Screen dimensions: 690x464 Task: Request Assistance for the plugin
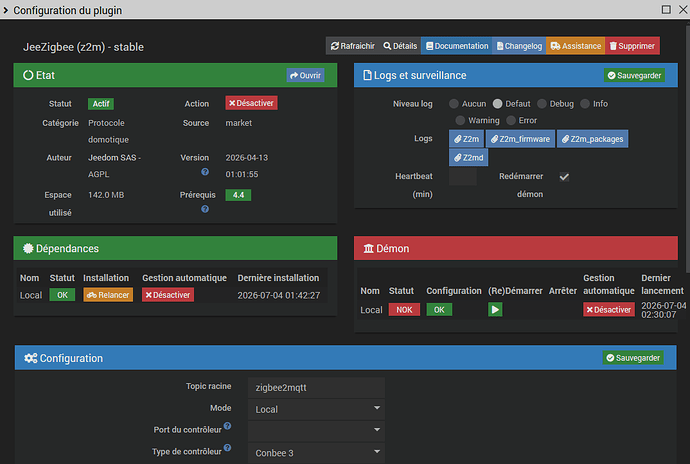click(x=576, y=46)
